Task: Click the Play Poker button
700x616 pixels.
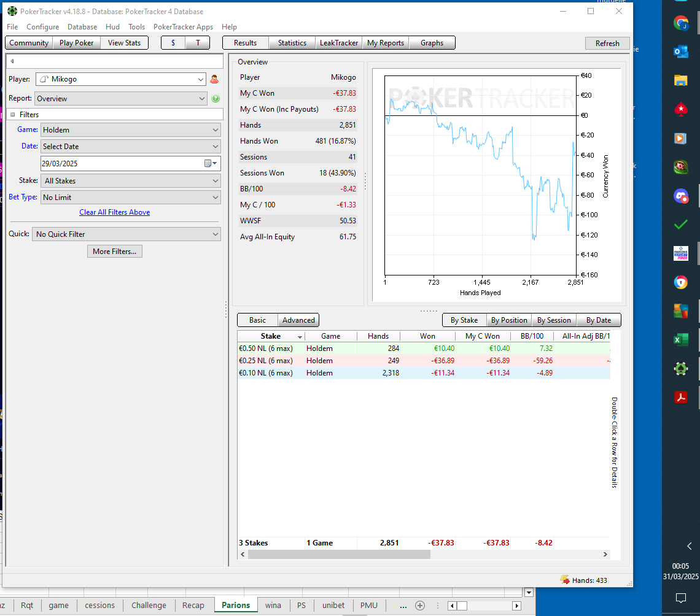Action: tap(76, 43)
